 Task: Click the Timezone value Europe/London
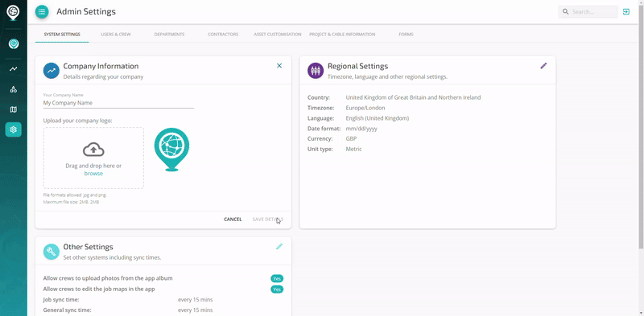[x=365, y=108]
